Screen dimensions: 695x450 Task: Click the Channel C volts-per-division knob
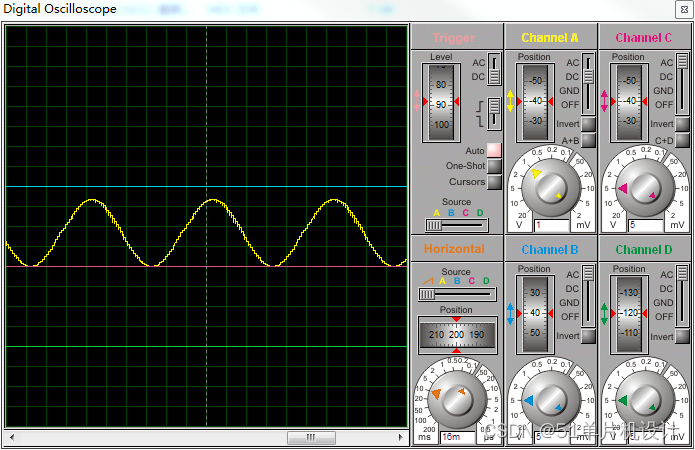645,188
